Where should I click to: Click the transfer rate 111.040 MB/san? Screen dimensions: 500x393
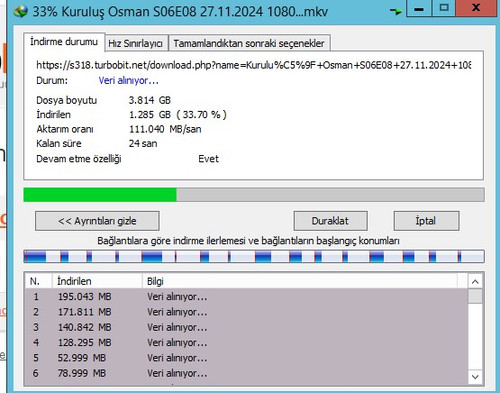click(165, 129)
